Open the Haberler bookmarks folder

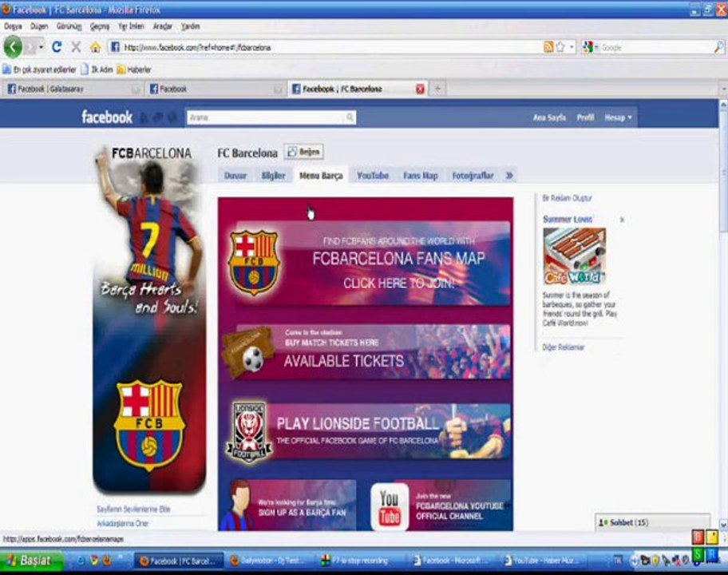point(134,69)
